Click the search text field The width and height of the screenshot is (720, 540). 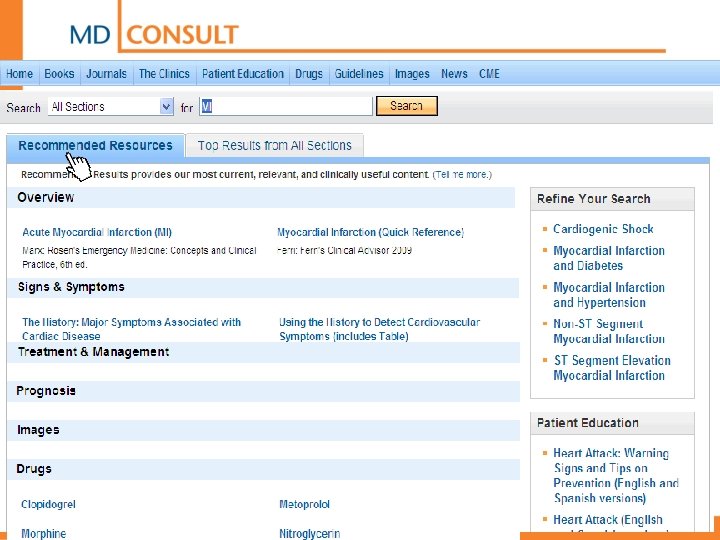point(286,107)
